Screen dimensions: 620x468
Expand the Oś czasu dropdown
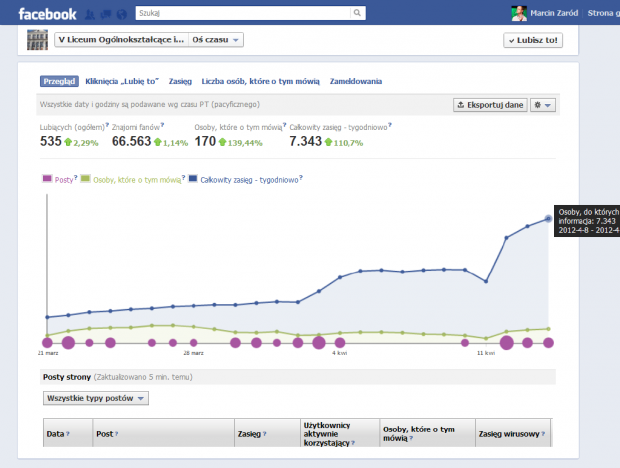tap(215, 40)
